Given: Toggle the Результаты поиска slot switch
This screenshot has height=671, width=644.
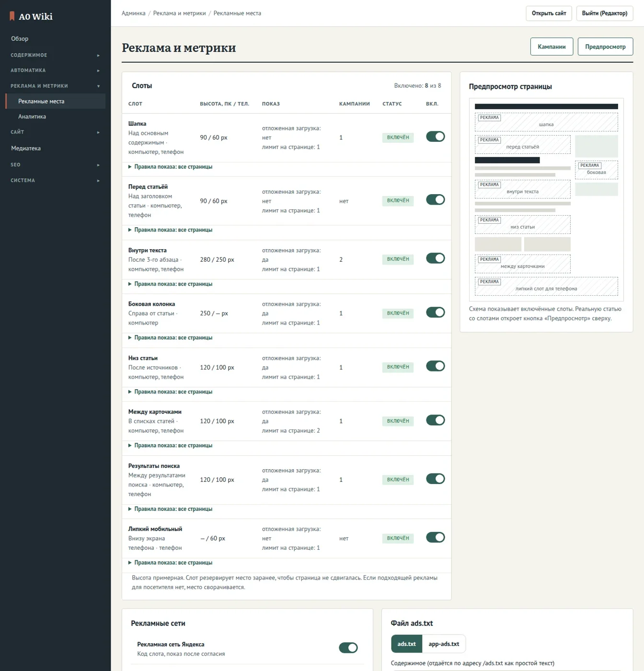Looking at the screenshot, I should (435, 479).
